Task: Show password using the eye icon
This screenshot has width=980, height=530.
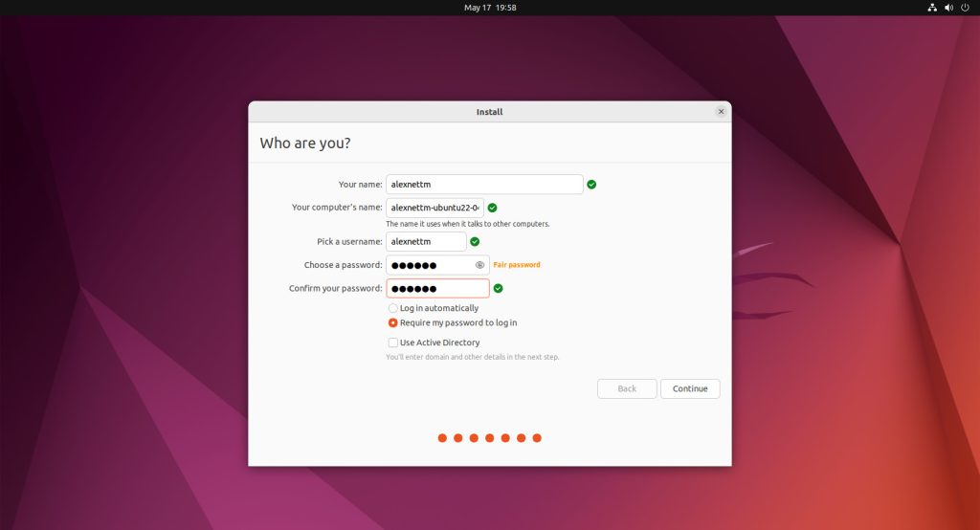Action: 479,265
